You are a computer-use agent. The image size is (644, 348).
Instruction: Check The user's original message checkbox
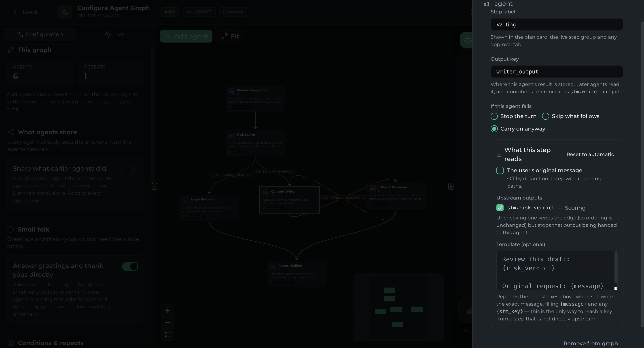pyautogui.click(x=500, y=170)
